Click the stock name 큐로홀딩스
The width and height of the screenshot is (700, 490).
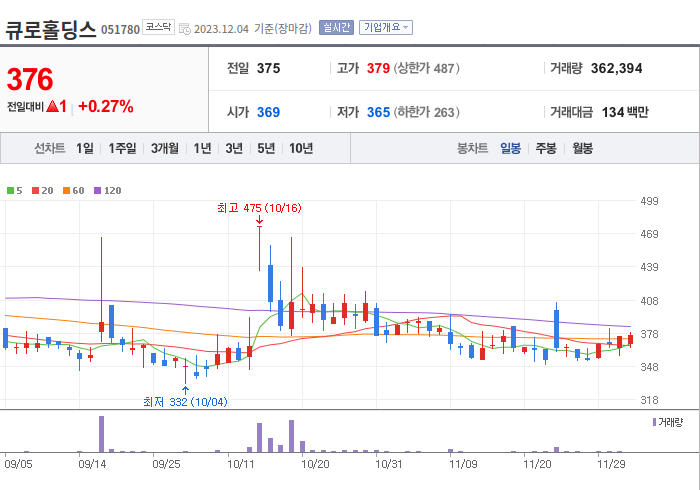click(50, 30)
